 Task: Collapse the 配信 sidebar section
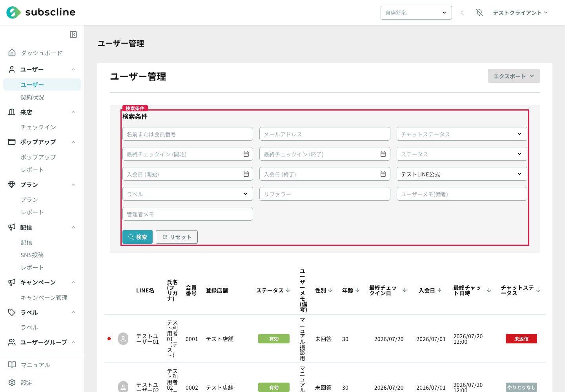coord(73,227)
